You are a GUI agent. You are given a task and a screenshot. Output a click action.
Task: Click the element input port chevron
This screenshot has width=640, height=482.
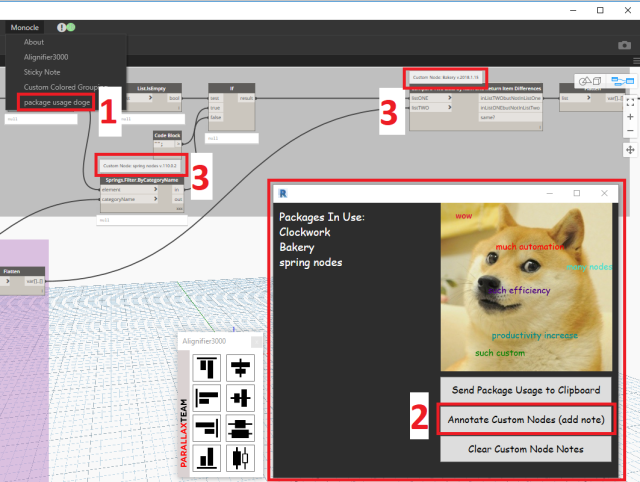click(156, 189)
